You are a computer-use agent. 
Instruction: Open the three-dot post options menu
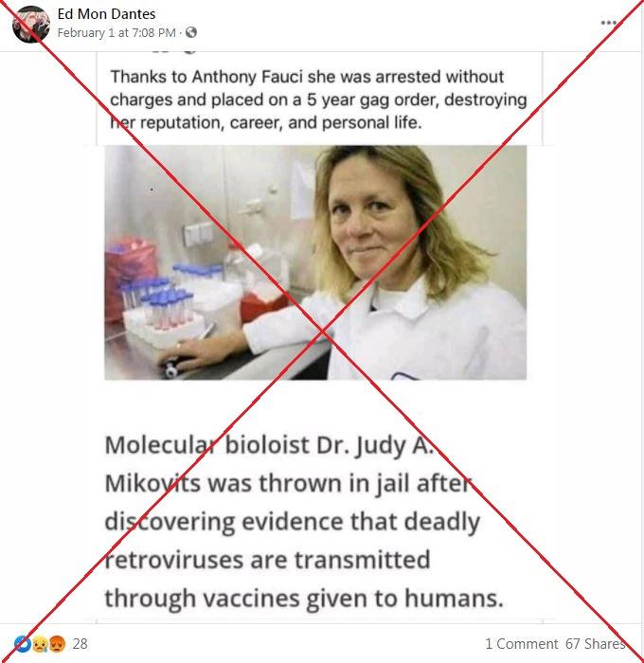point(608,23)
